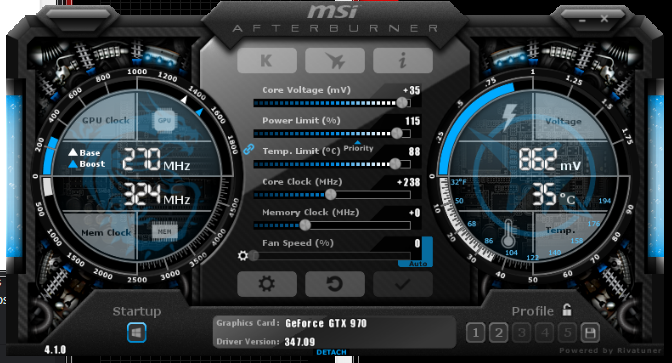Click the thermometer temperature icon
Viewport: 672px width, 363px height.
point(508,234)
